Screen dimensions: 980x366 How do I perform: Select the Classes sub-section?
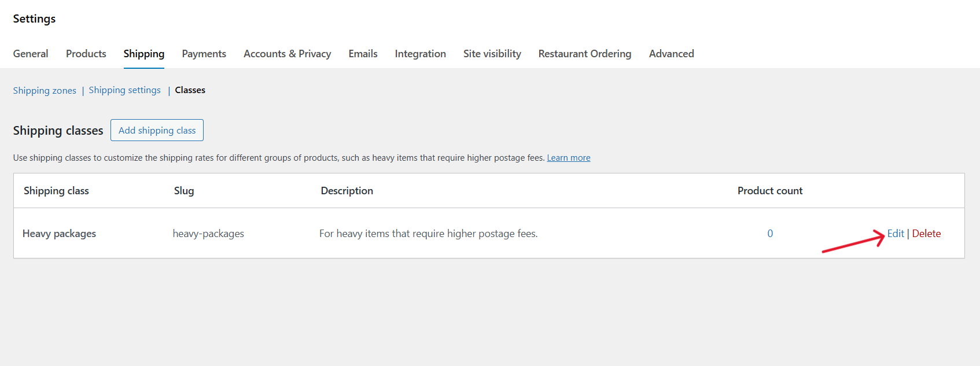(190, 90)
